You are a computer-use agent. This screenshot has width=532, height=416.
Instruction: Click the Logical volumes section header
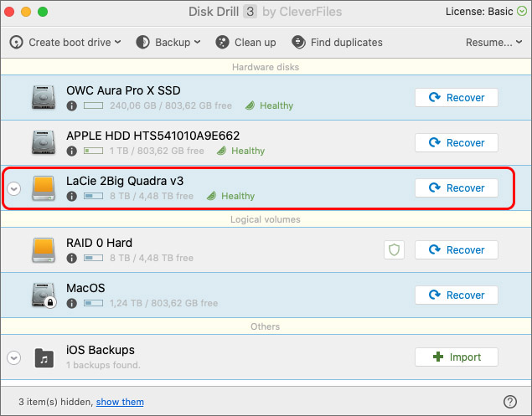pos(266,219)
